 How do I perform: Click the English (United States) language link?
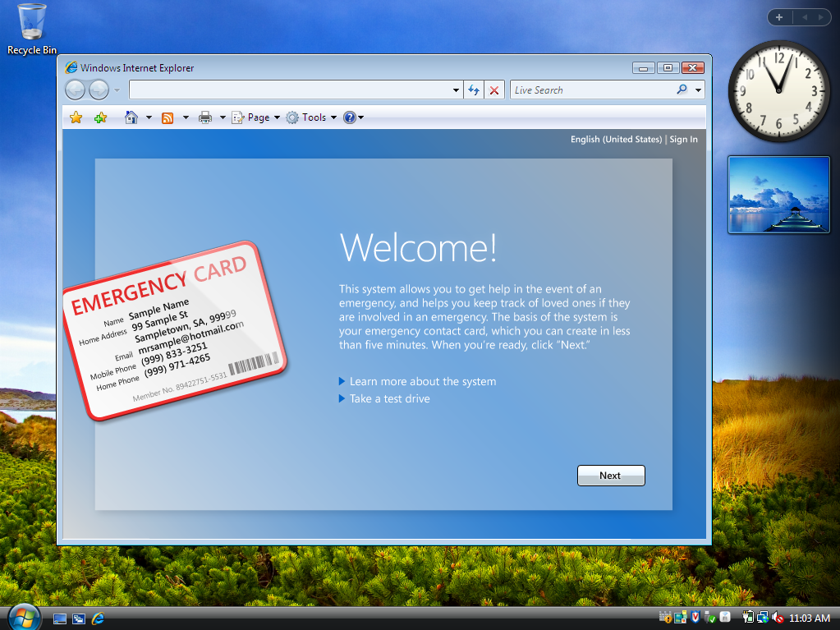coord(616,140)
